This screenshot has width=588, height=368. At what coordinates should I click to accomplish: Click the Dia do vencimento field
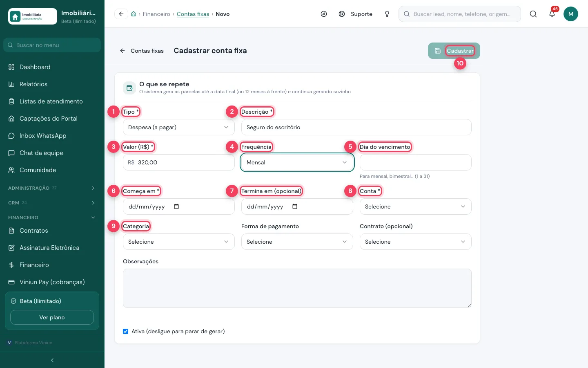pos(416,162)
